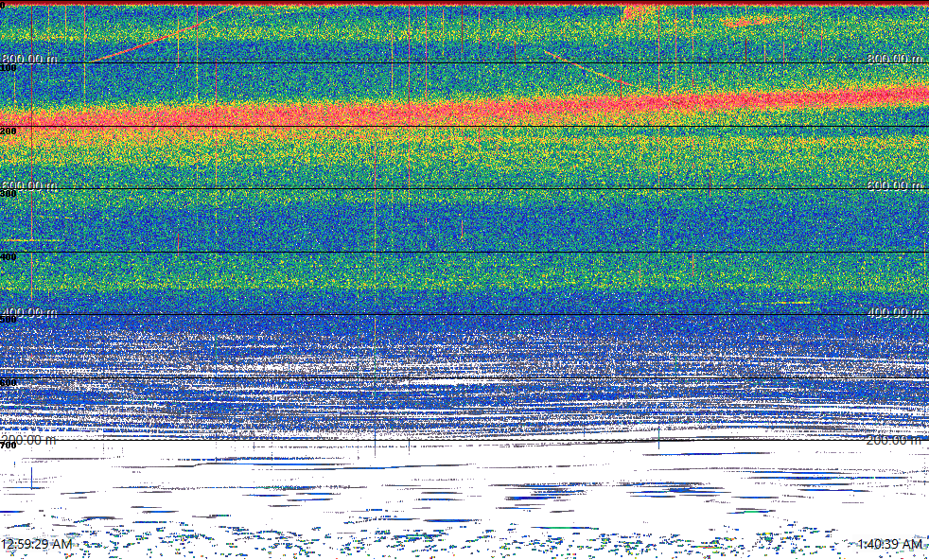
Task: Click the small 500 range marker label
Action: [9, 320]
